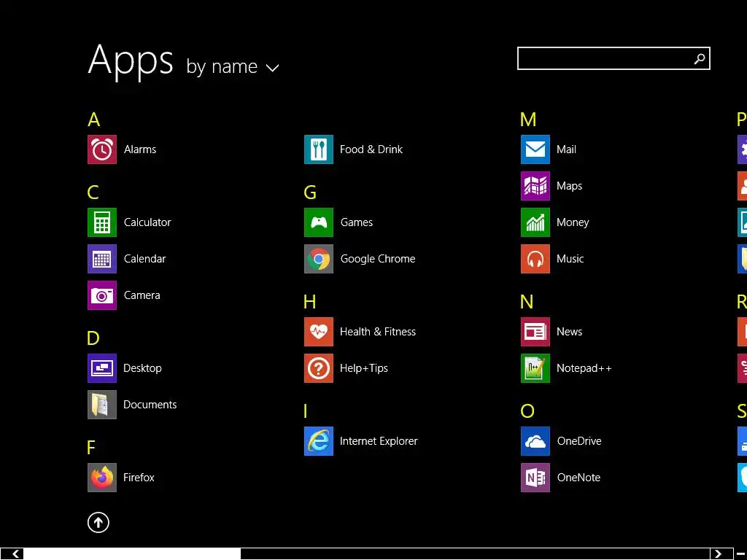Open the Maps app icon
The width and height of the screenshot is (747, 560).
[535, 186]
